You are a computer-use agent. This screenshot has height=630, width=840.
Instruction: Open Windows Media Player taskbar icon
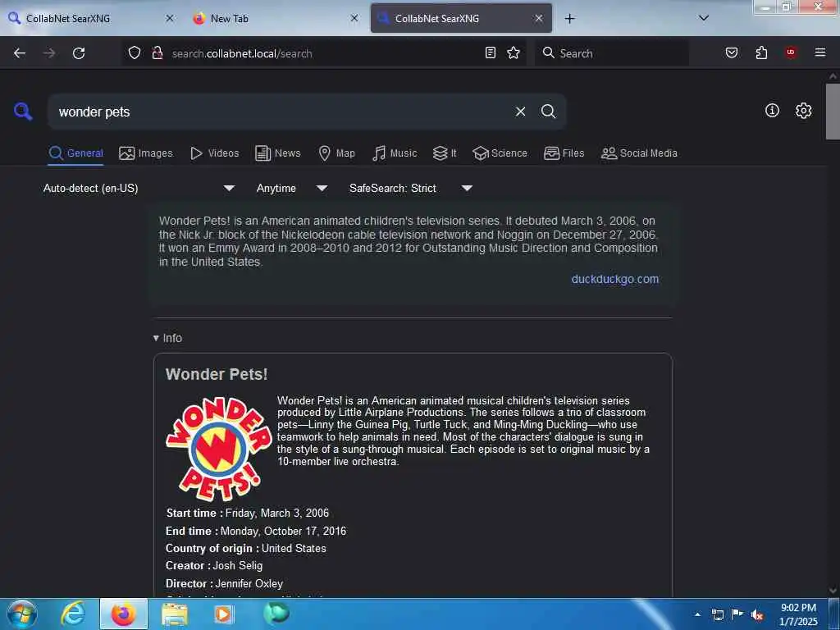[225, 614]
